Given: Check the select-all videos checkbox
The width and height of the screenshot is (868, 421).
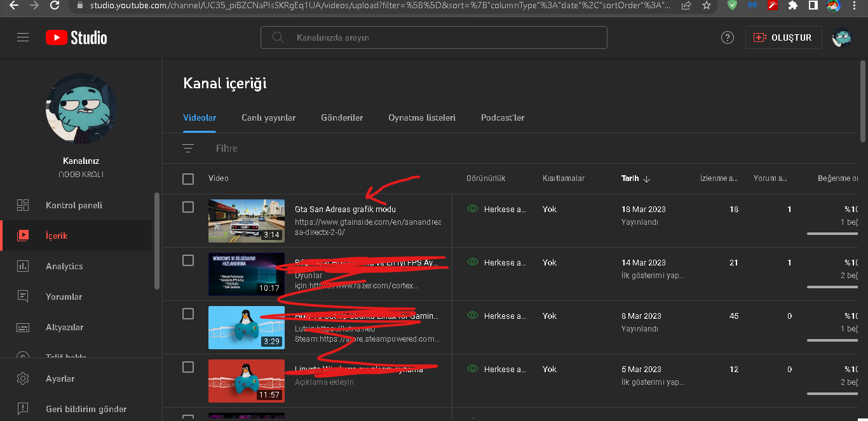Looking at the screenshot, I should [188, 179].
